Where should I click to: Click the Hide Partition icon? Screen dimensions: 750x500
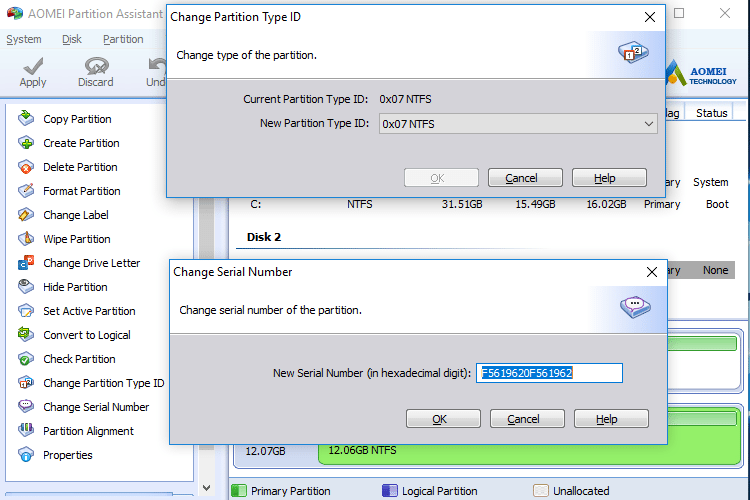pyautogui.click(x=26, y=286)
